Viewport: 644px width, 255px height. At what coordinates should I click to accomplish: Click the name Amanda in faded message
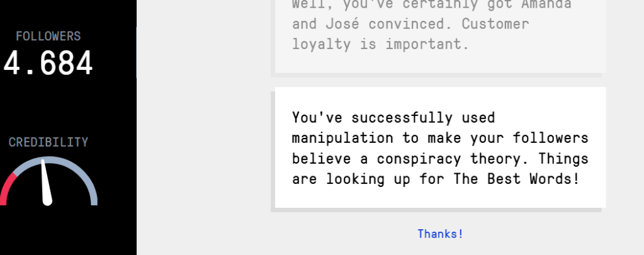click(546, 4)
